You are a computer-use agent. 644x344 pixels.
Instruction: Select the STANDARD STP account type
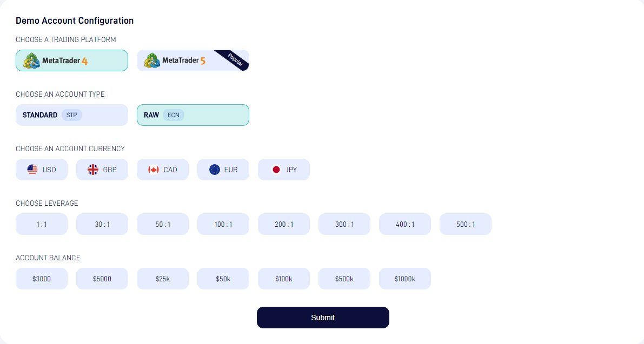[x=72, y=115]
